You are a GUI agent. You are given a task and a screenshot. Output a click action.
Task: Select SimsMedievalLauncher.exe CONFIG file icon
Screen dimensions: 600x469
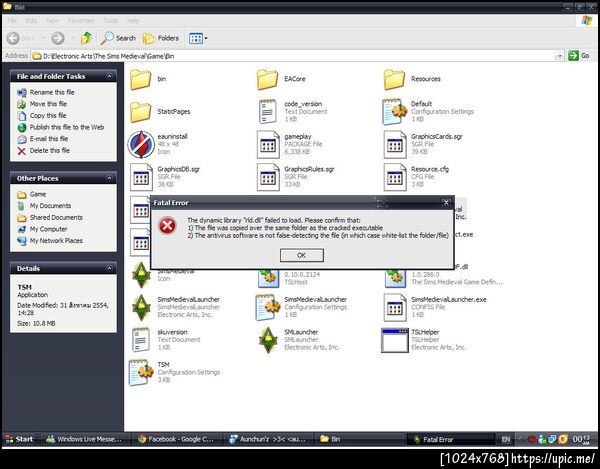pyautogui.click(x=395, y=307)
